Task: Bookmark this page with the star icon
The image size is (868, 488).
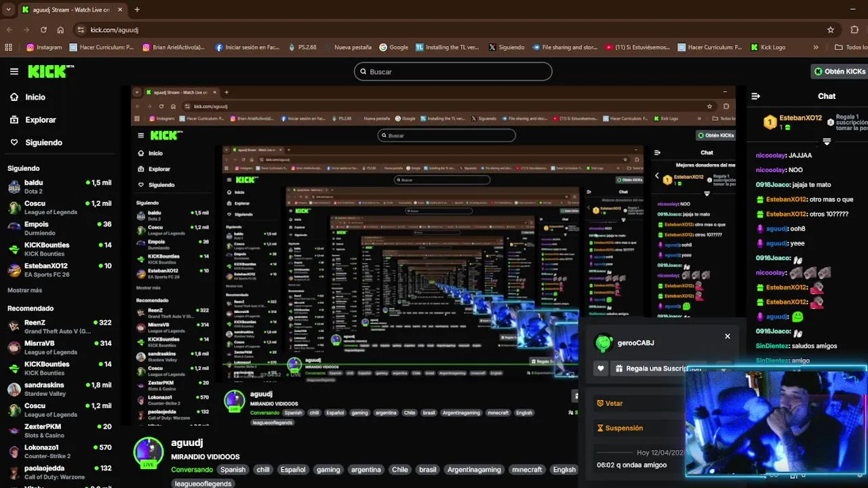Action: [831, 30]
